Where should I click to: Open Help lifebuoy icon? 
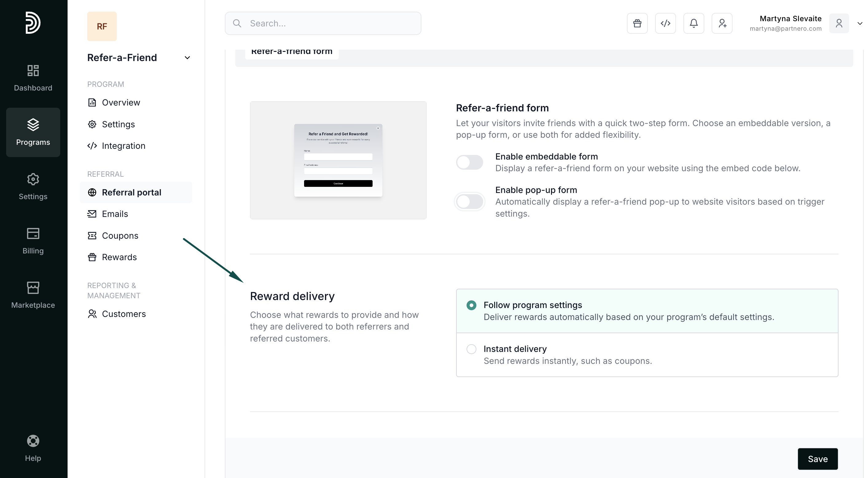(x=33, y=448)
